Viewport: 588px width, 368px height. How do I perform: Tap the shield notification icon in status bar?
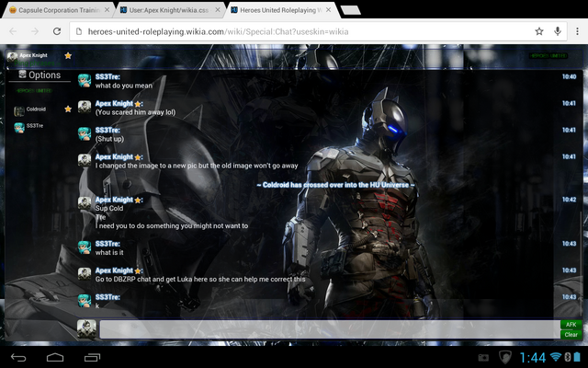(504, 358)
